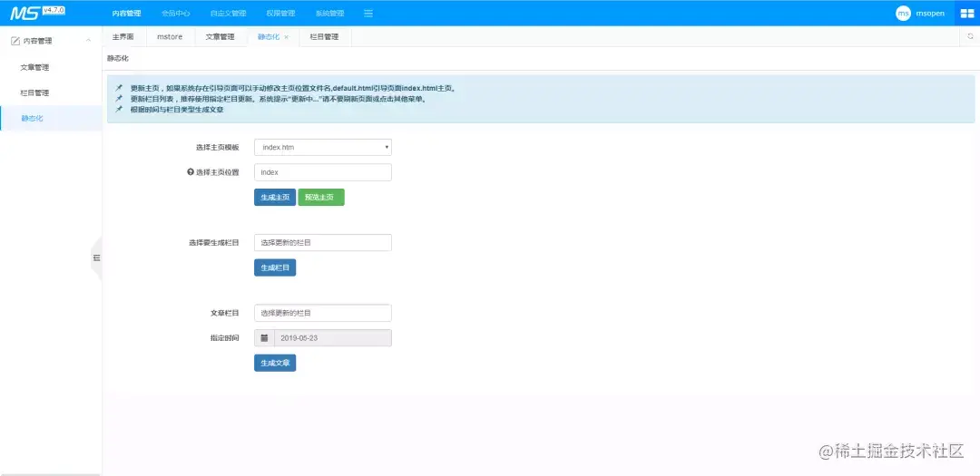Click the MS logo in header

[24, 13]
